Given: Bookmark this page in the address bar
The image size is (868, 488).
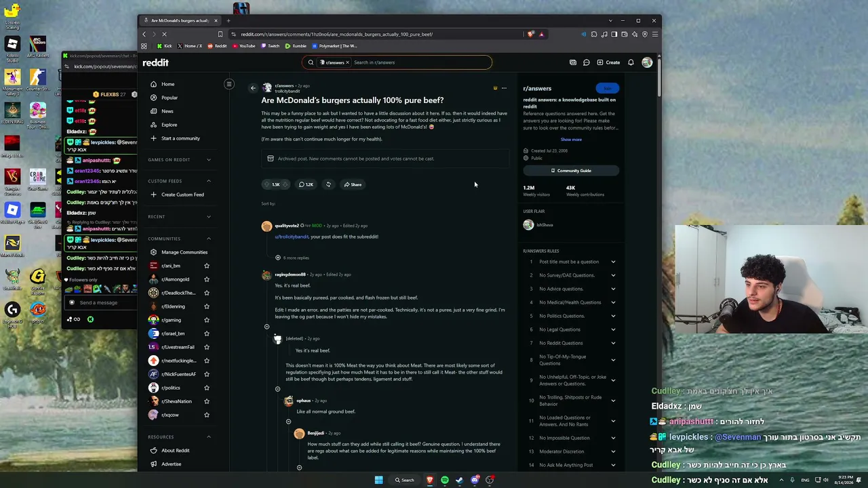Looking at the screenshot, I should (x=220, y=34).
